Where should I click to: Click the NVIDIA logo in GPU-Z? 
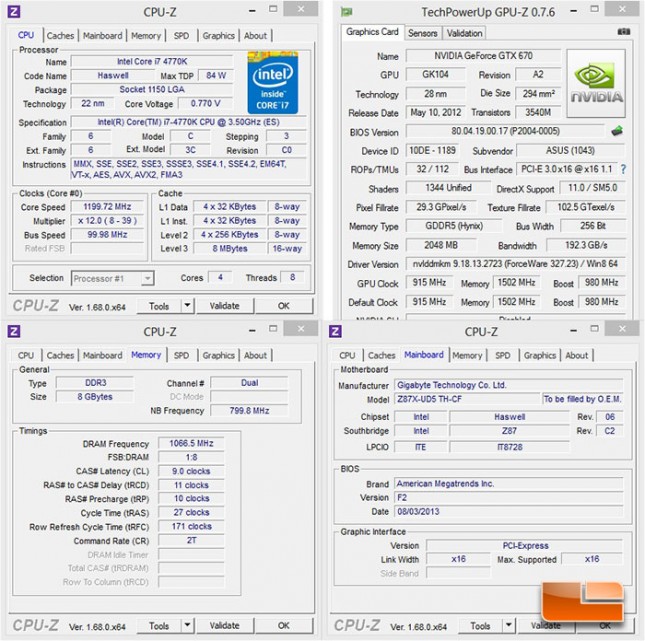pos(596,84)
